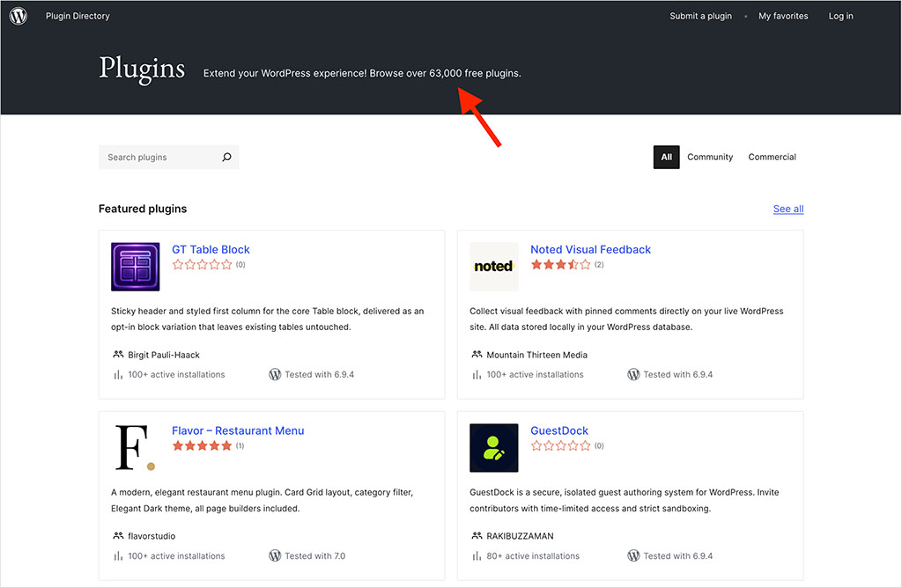Click the Tested with 7.0 text

coord(314,555)
